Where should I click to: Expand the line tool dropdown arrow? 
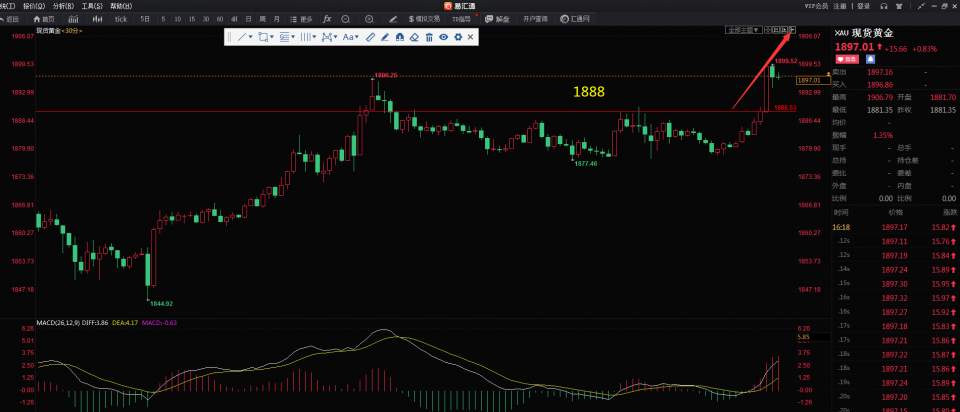(252, 37)
